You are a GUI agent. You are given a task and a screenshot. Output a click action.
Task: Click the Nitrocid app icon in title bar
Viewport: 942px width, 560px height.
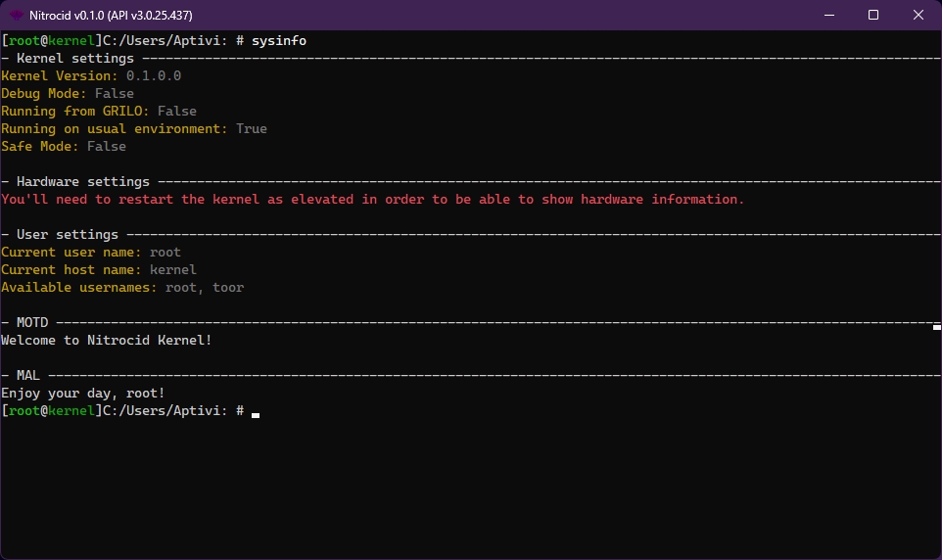(x=17, y=15)
